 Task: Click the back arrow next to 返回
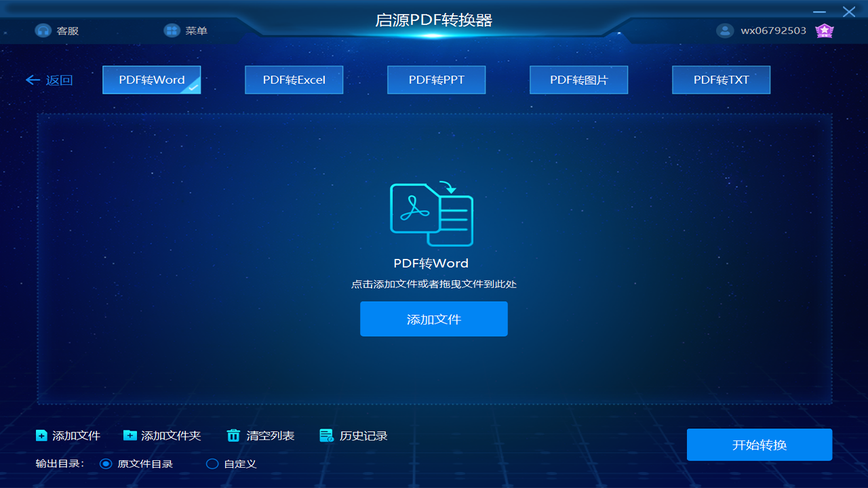tap(33, 79)
